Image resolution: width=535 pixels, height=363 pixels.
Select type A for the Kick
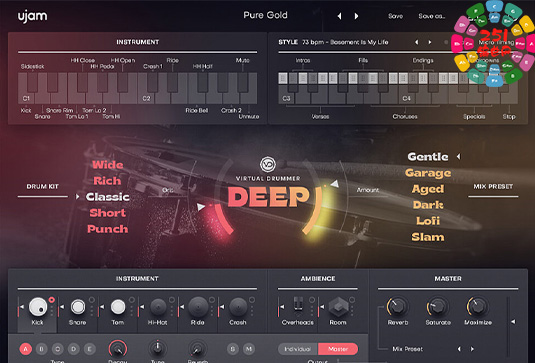click(26, 349)
